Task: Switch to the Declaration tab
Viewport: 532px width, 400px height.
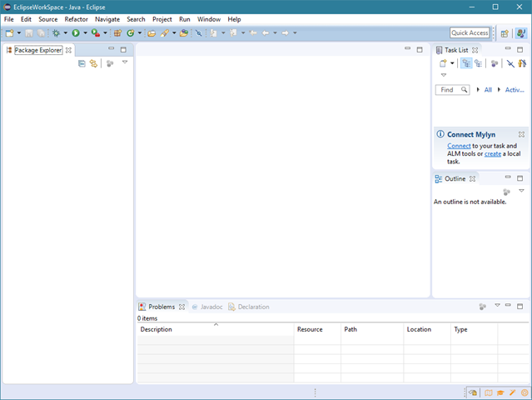Action: [x=249, y=307]
